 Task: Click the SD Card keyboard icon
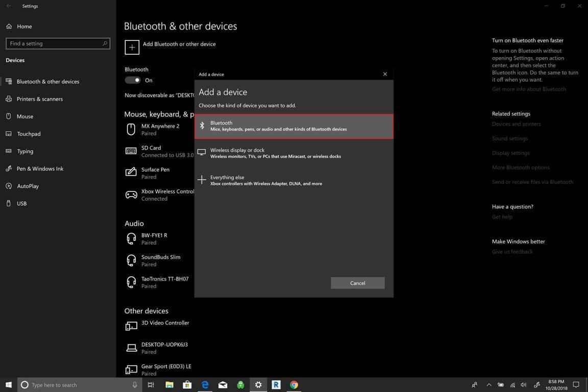click(x=131, y=151)
